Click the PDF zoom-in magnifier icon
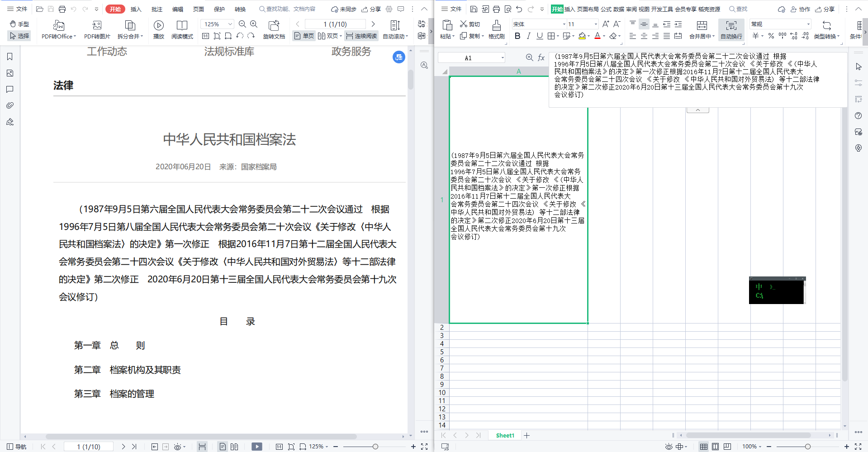The height and width of the screenshot is (452, 868). 254,24
